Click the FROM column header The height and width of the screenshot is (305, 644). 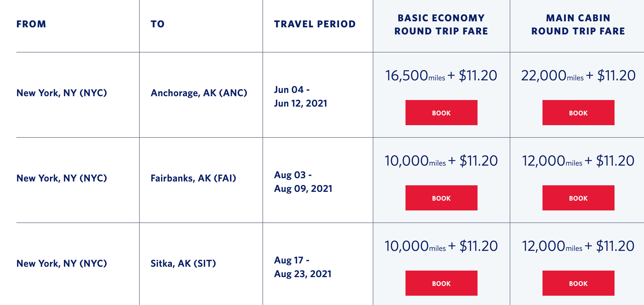point(31,24)
